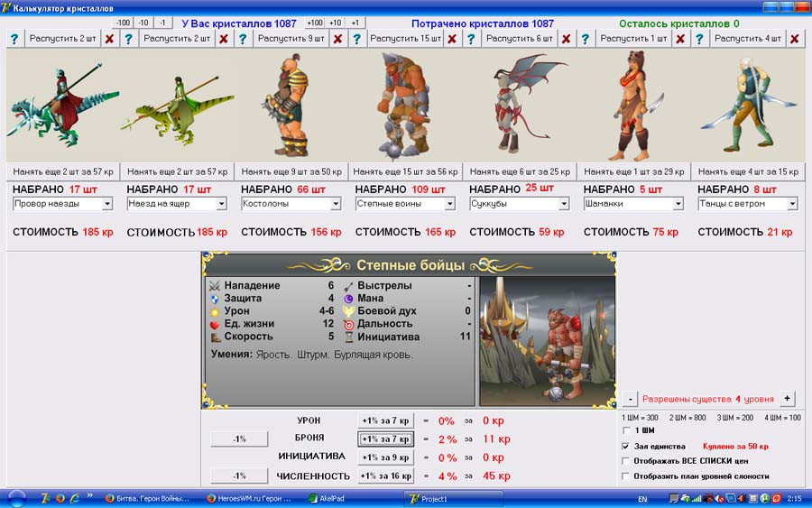Click red X after Распустить 9 шт

tap(337, 39)
